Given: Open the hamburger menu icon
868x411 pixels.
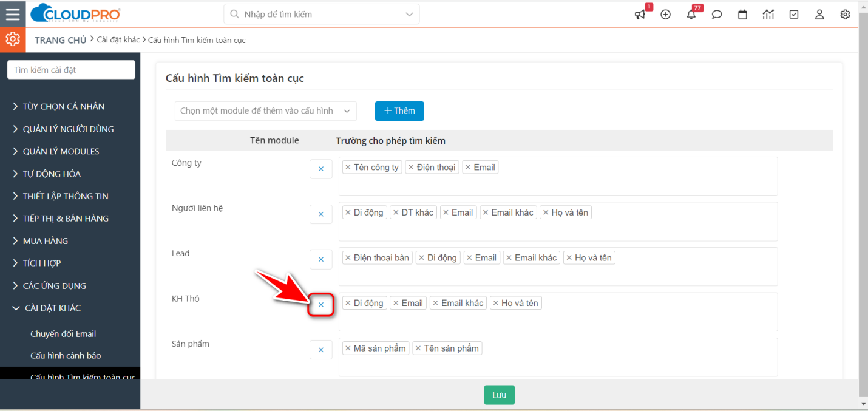Looking at the screenshot, I should point(13,14).
